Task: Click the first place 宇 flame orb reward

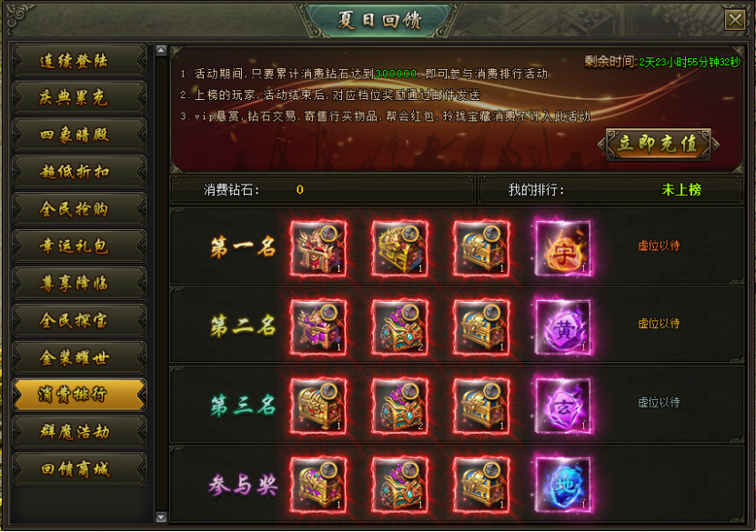Action: 563,248
